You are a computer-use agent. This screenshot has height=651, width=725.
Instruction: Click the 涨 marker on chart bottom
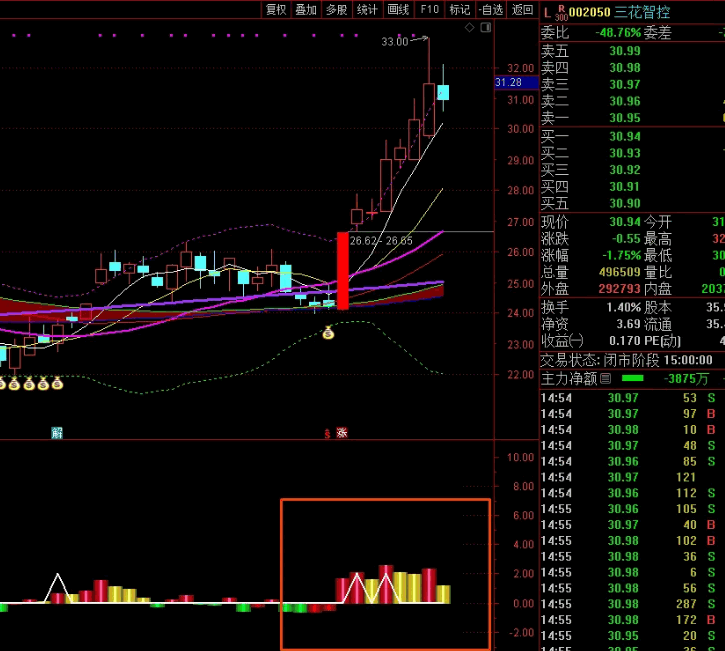click(x=342, y=433)
